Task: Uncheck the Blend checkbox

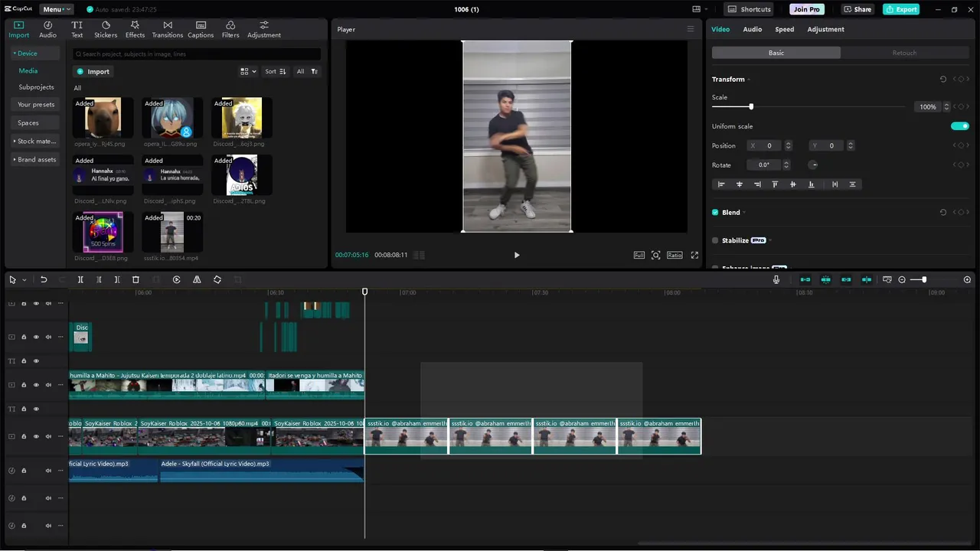Action: pyautogui.click(x=715, y=212)
